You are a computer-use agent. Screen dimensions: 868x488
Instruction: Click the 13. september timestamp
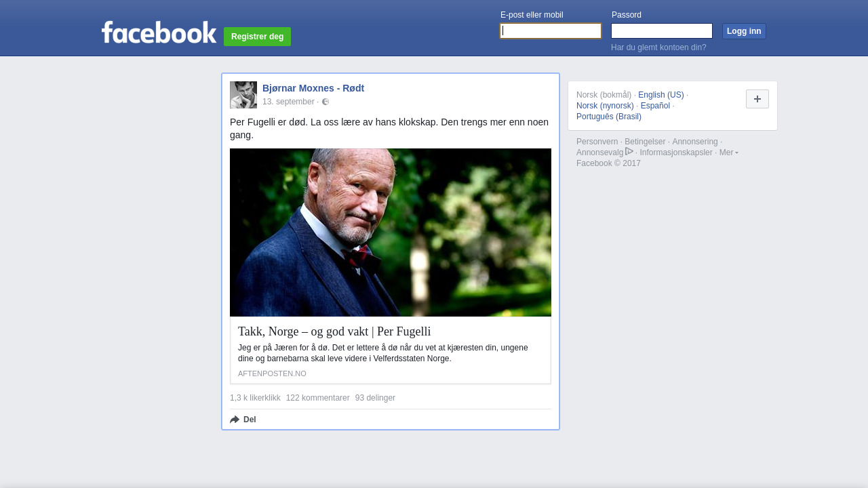point(288,102)
